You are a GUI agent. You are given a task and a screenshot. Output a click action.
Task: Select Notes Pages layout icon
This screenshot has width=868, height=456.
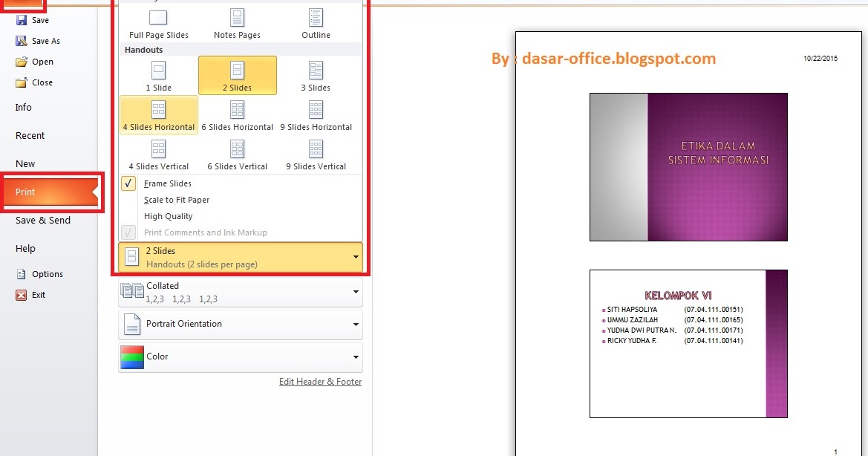click(x=237, y=18)
